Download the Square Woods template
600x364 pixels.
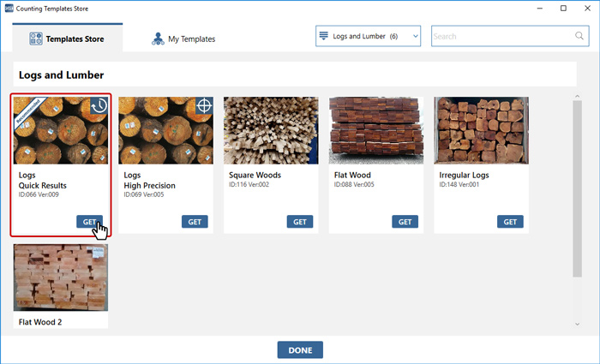(300, 221)
